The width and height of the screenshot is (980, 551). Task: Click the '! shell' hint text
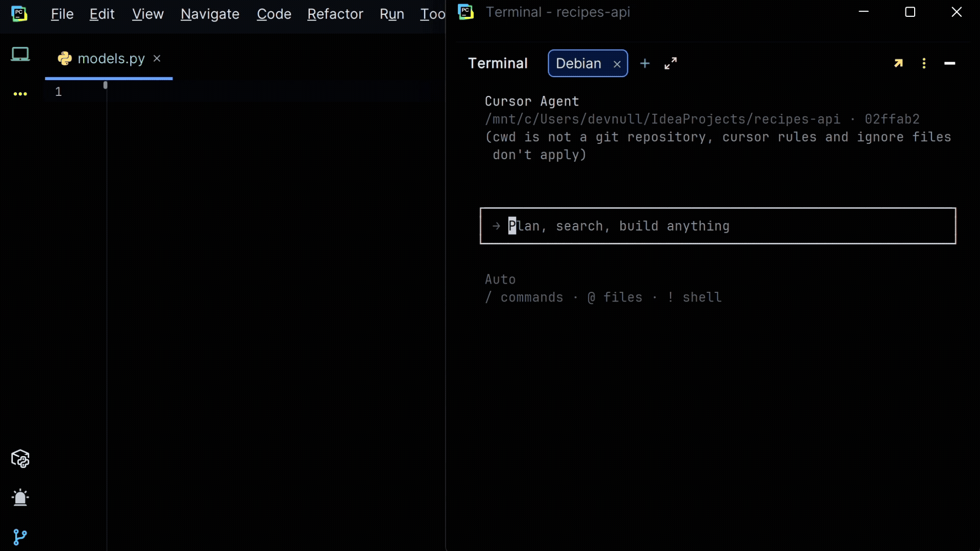point(695,297)
